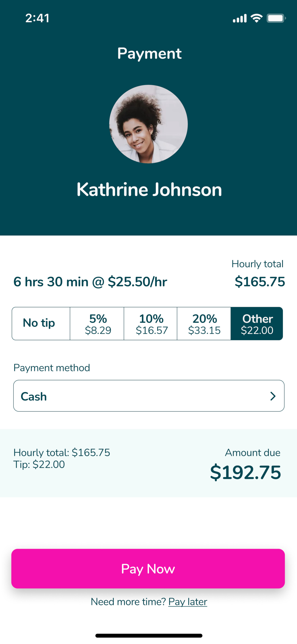
Task: Tap the battery status icon
Action: 276,18
